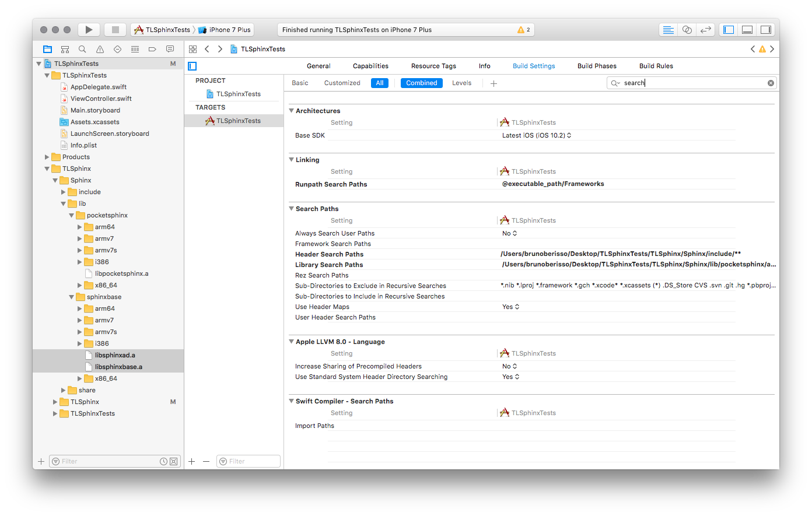
Task: Toggle the debug area visibility
Action: [x=747, y=29]
